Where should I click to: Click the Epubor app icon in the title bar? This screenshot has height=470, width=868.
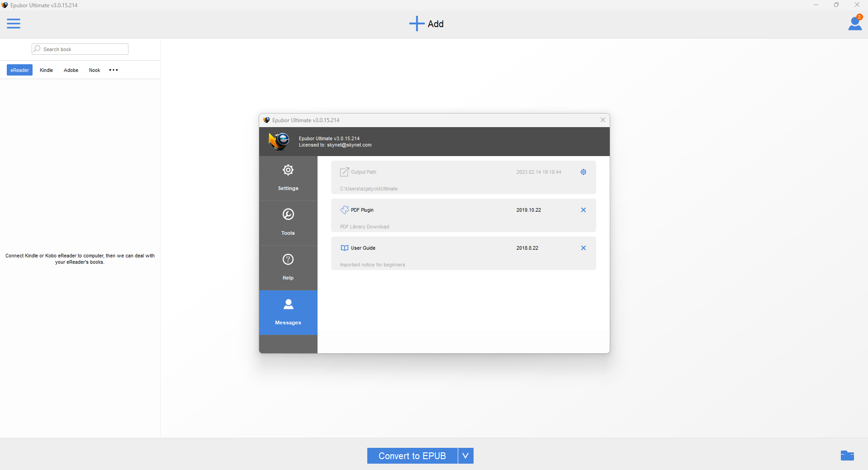point(5,5)
